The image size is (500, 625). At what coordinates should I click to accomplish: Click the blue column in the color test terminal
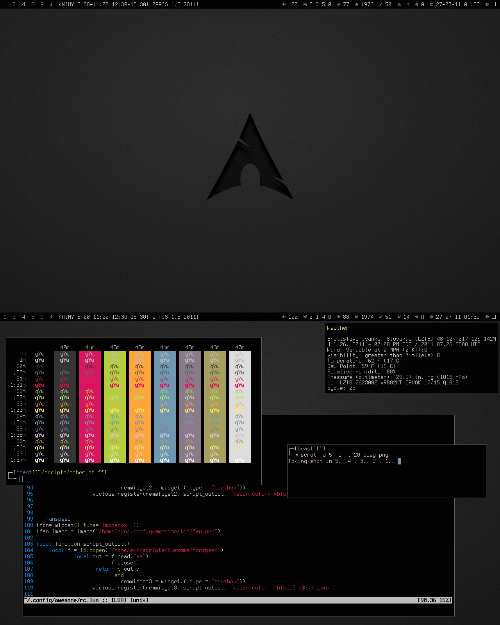point(165,407)
